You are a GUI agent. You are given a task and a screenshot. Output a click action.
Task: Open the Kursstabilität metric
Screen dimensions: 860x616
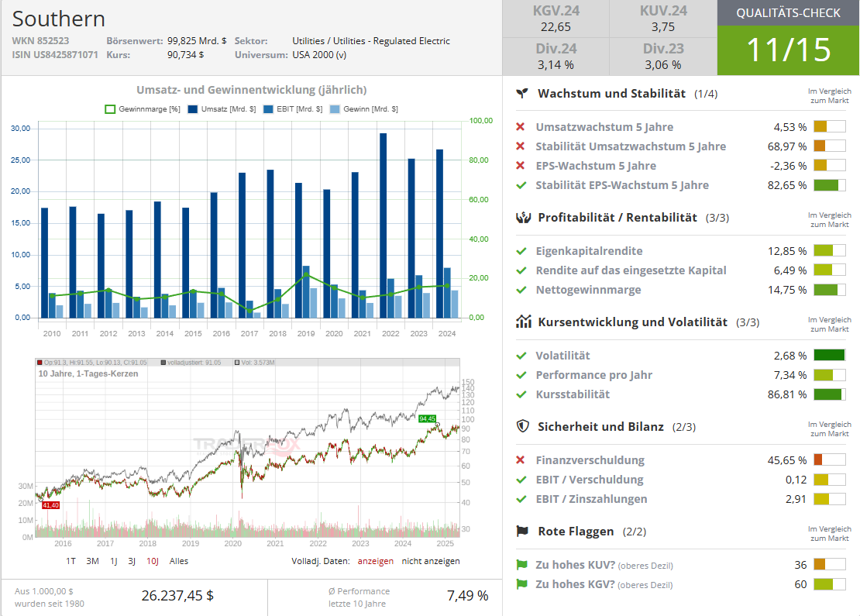click(573, 394)
